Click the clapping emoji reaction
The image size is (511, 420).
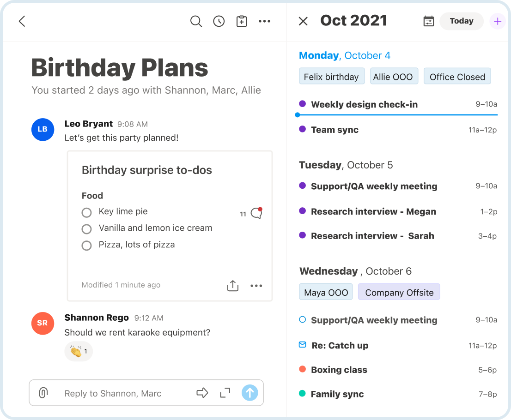click(x=79, y=351)
